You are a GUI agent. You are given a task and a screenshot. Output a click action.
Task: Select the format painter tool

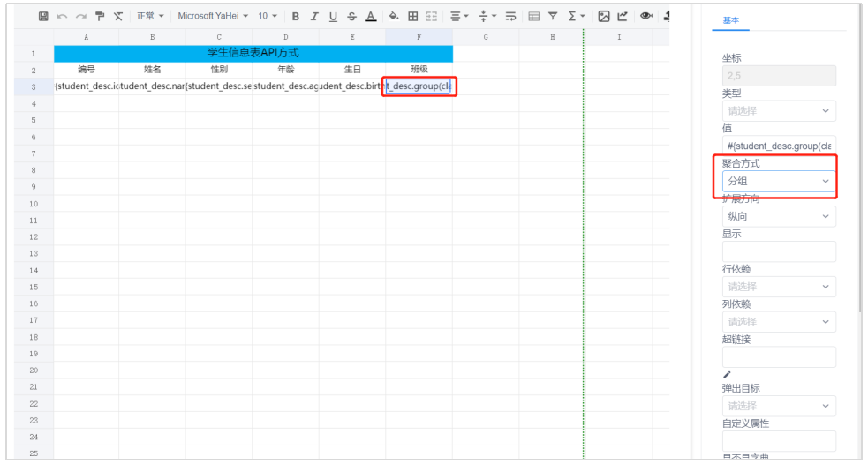(100, 16)
